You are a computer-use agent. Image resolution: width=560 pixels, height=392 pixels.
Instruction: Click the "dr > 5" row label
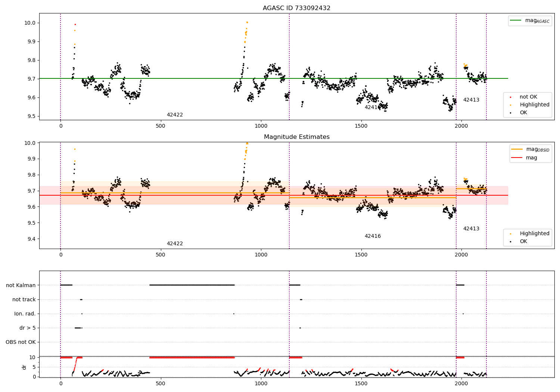(x=28, y=328)
